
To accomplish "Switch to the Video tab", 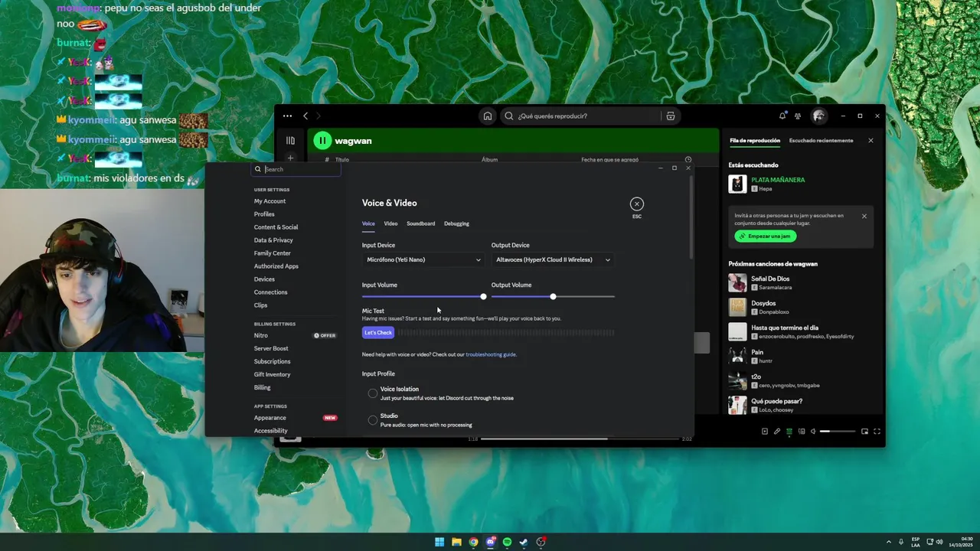I will click(390, 223).
